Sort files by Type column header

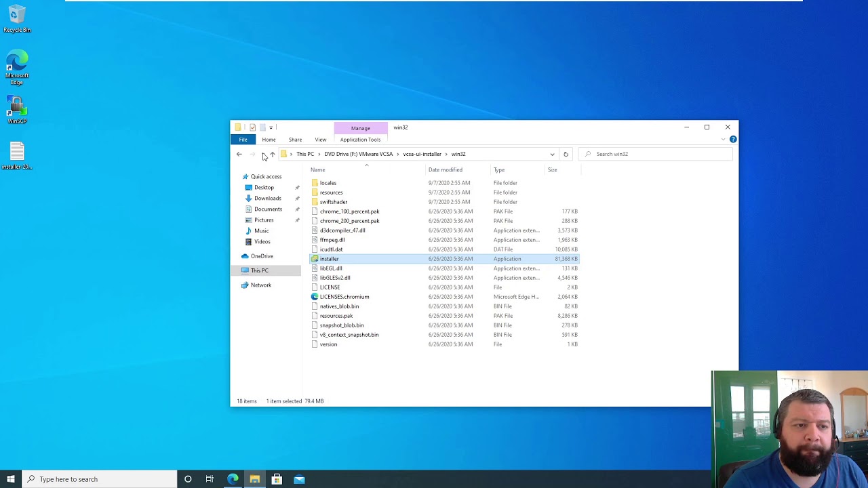pyautogui.click(x=518, y=170)
